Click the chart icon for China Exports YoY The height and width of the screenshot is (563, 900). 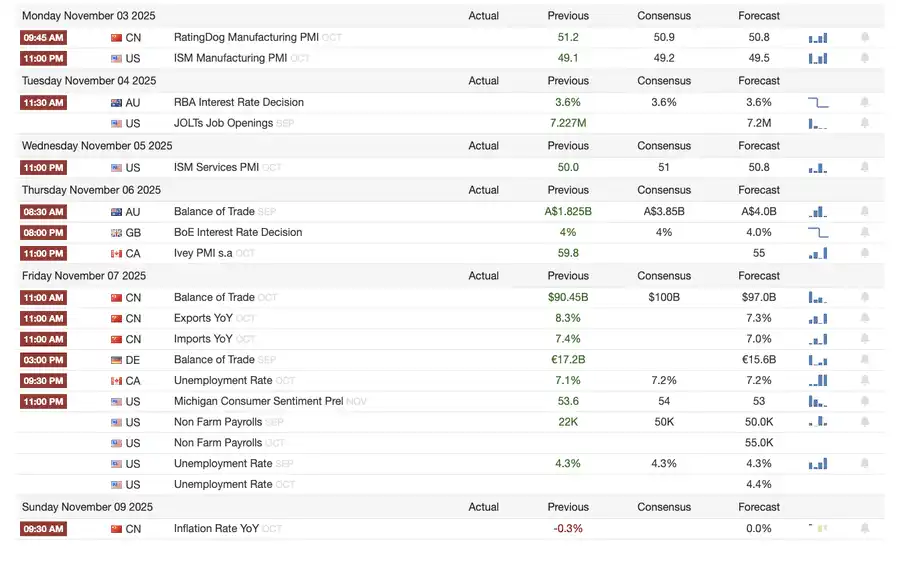(x=818, y=319)
